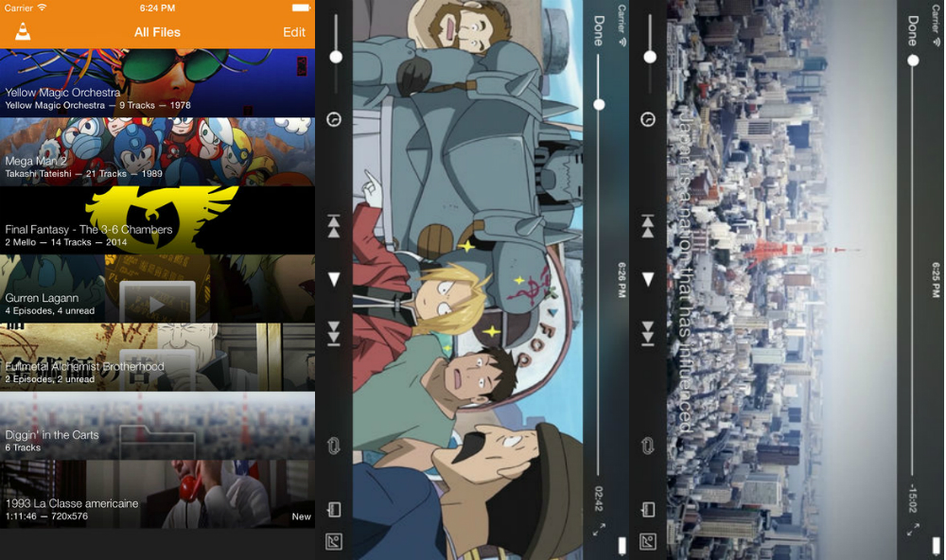Expand Fullmetal Alchemist Brotherhood episode group
The width and height of the screenshot is (946, 560).
point(157,358)
